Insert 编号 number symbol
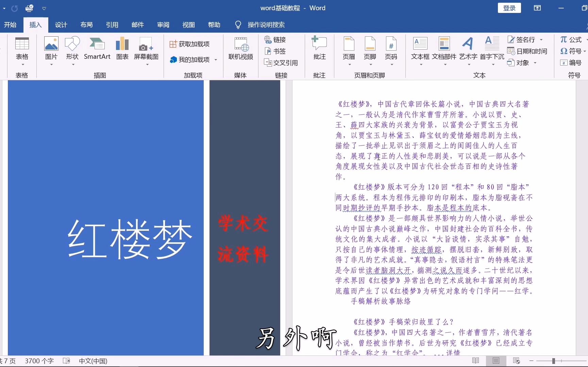 [571, 63]
